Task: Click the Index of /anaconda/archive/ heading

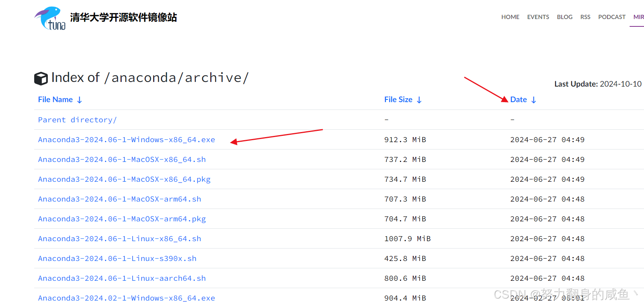Action: 150,78
